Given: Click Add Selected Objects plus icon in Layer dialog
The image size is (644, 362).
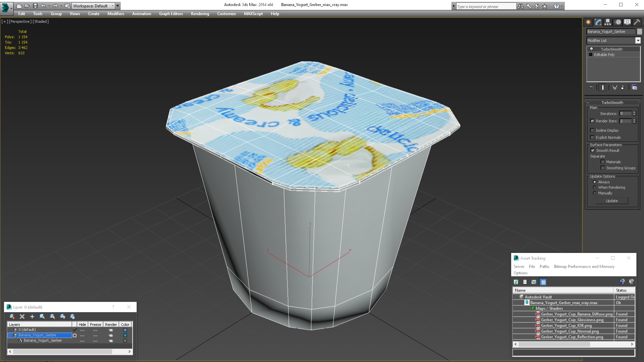Looking at the screenshot, I should 32,317.
